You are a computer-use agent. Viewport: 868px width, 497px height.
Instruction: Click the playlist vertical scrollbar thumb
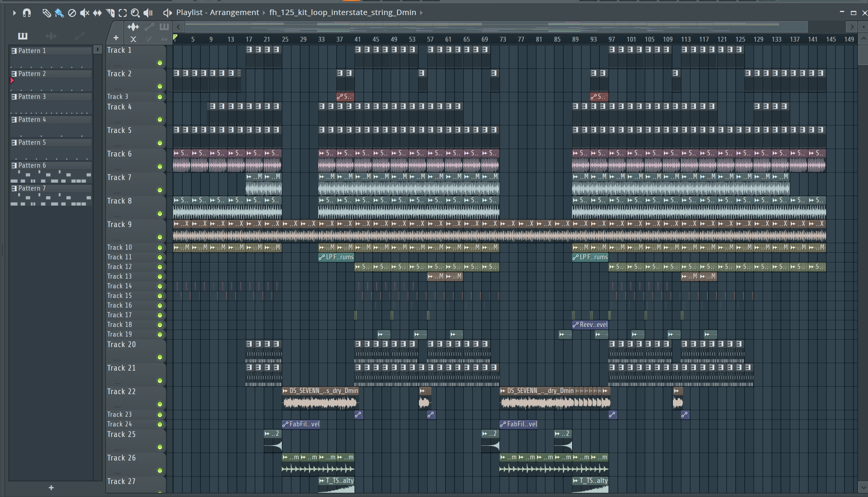pyautogui.click(x=863, y=55)
